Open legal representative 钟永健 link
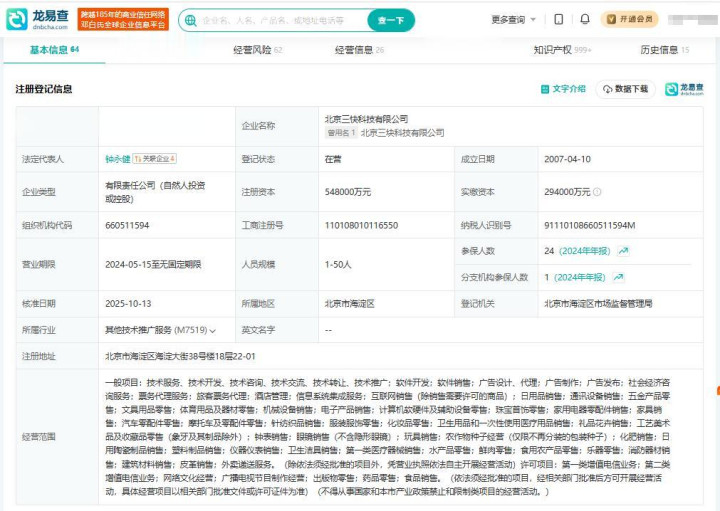 point(117,158)
